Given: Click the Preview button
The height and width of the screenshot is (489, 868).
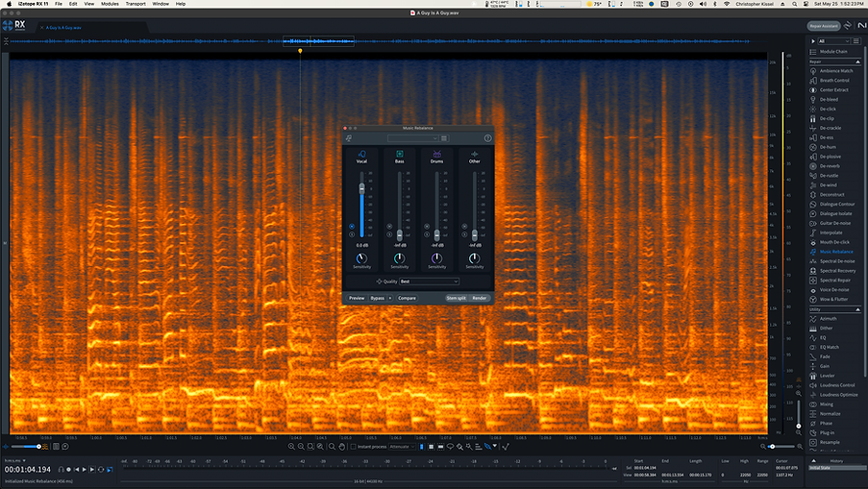Looking at the screenshot, I should tap(357, 298).
